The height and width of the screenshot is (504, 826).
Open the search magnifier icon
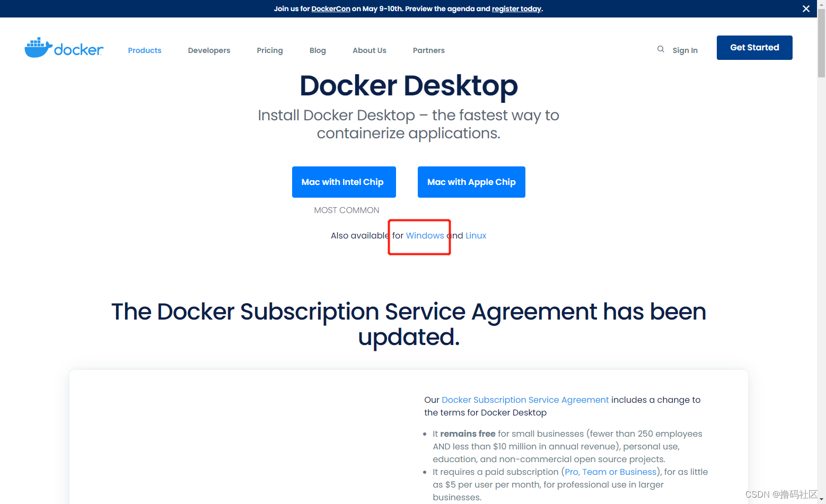[x=661, y=49]
